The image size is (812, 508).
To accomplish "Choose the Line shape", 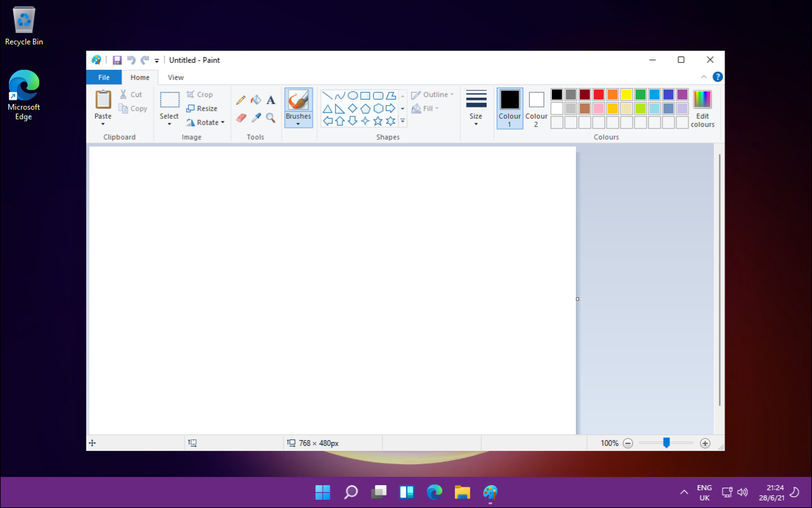I will click(327, 96).
